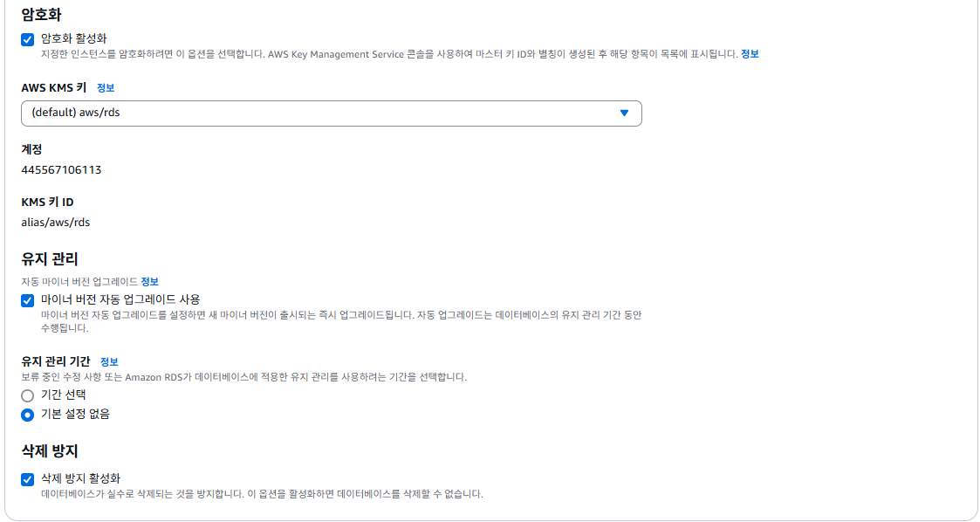This screenshot has width=980, height=522.
Task: Click the blue arrow of KMS key dropdown
Action: tap(624, 113)
